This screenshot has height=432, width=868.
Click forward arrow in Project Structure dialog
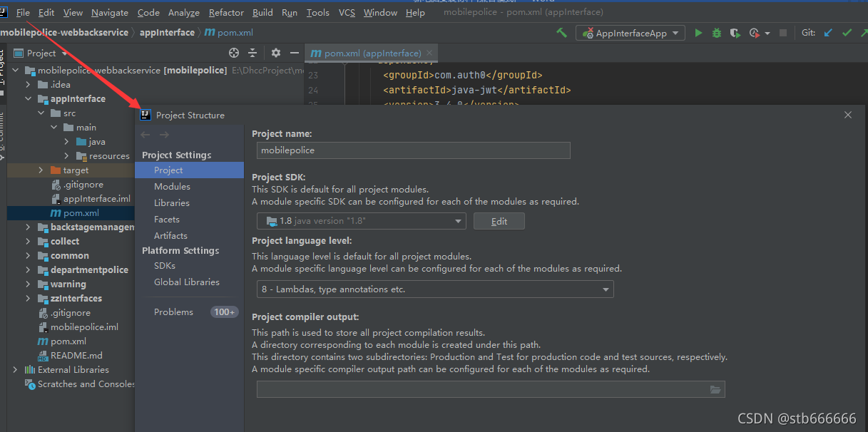(x=164, y=135)
